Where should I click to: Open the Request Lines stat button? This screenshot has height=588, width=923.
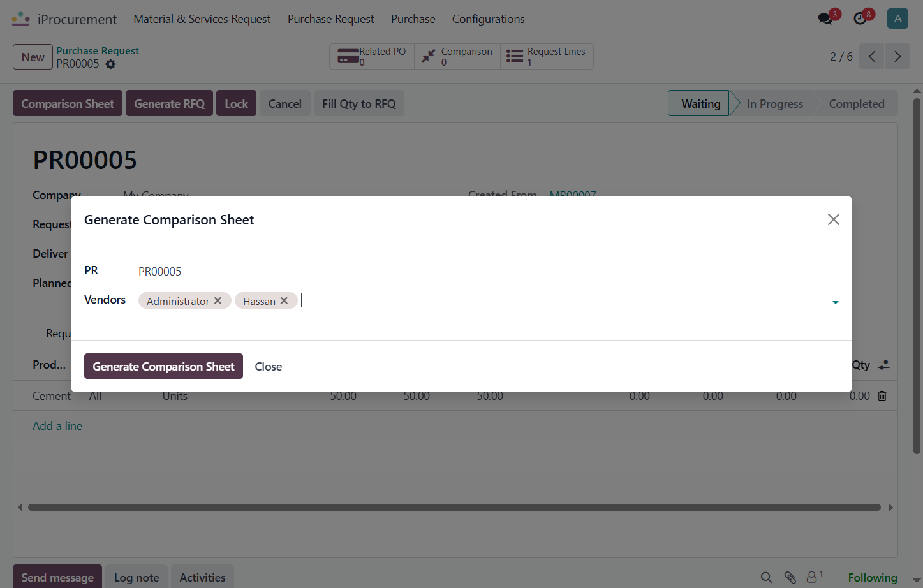pyautogui.click(x=547, y=56)
